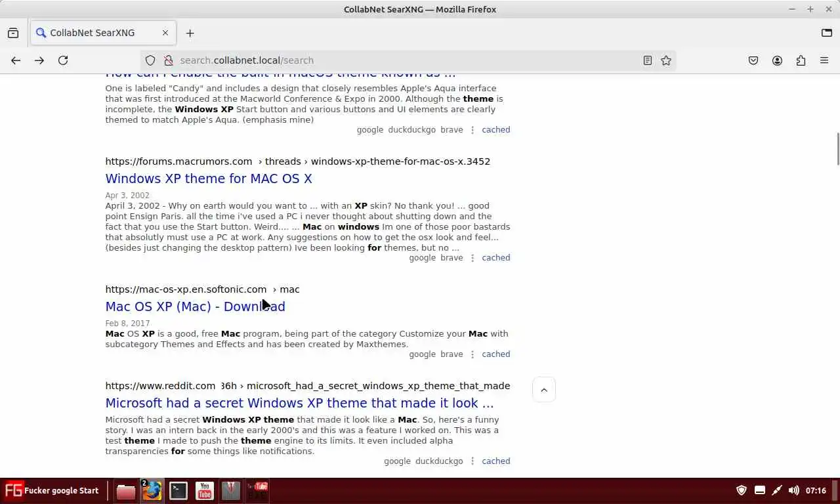Open the suit-and-tie app icon in taskbar
This screenshot has width=840, height=504.
pos(230,491)
